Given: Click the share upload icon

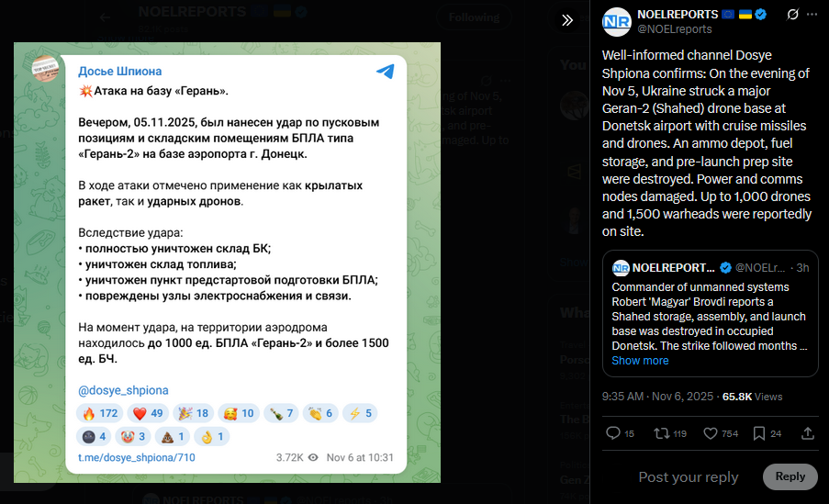Looking at the screenshot, I should (x=807, y=433).
